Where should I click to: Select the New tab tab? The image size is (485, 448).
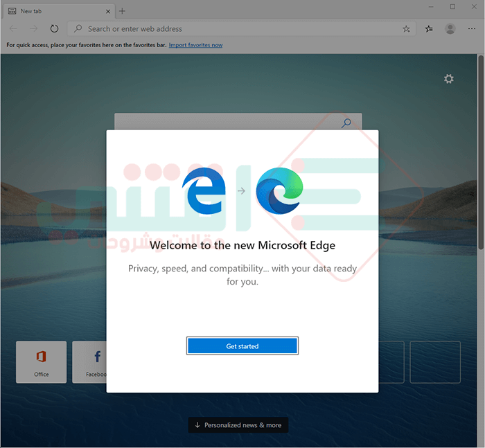coord(59,11)
